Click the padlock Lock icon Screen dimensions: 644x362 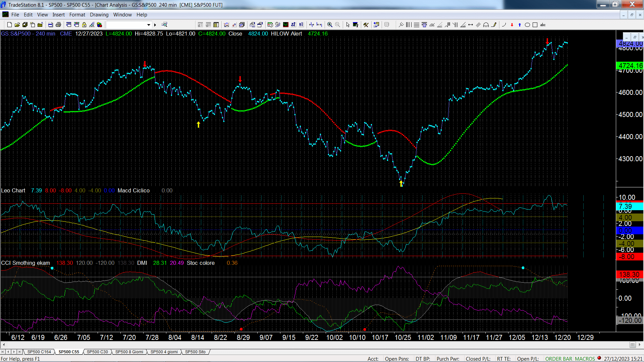point(84,25)
